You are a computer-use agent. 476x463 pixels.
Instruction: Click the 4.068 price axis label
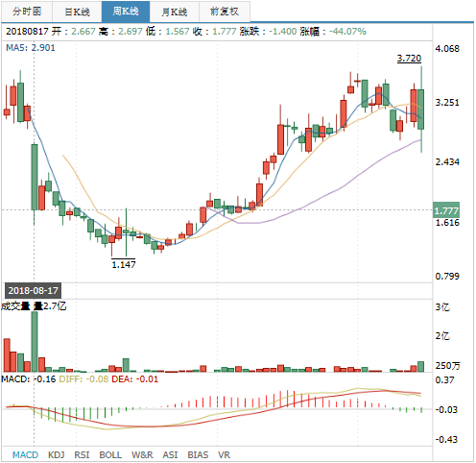pos(447,49)
